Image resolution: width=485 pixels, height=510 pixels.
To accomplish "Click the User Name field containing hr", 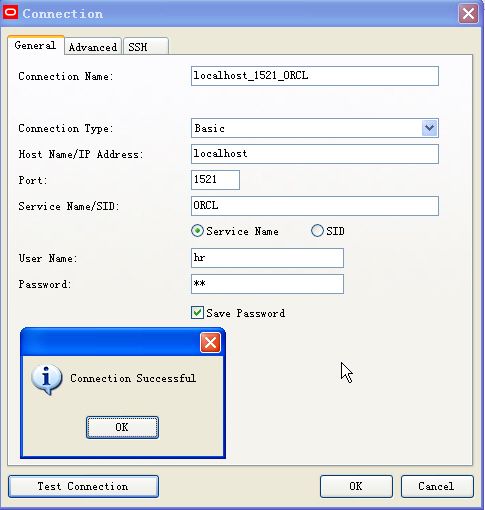I will [x=267, y=258].
